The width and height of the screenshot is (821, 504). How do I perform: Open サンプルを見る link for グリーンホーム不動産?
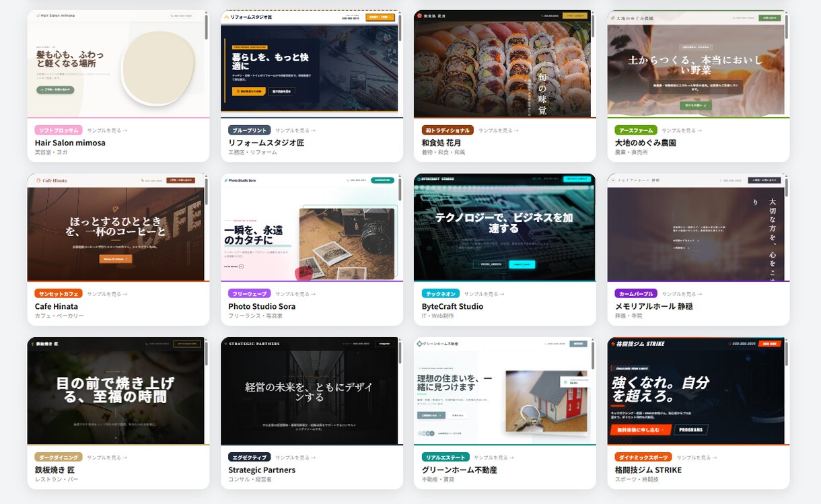[x=494, y=458]
